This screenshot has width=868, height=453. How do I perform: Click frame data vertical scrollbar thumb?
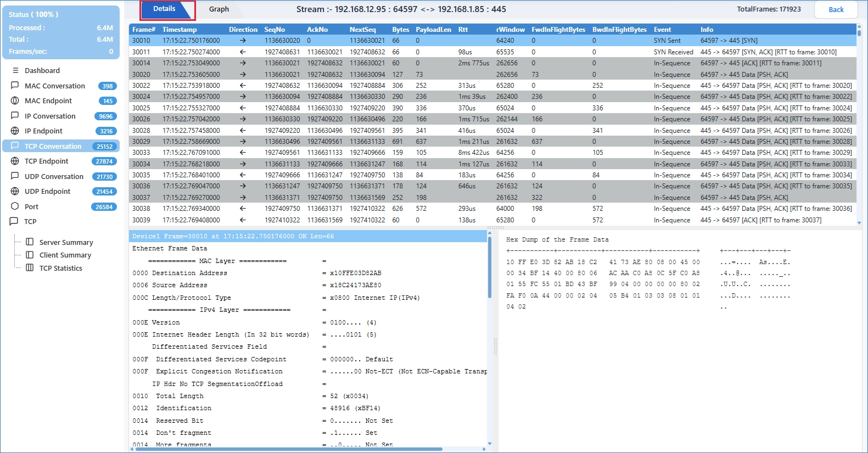click(x=489, y=267)
